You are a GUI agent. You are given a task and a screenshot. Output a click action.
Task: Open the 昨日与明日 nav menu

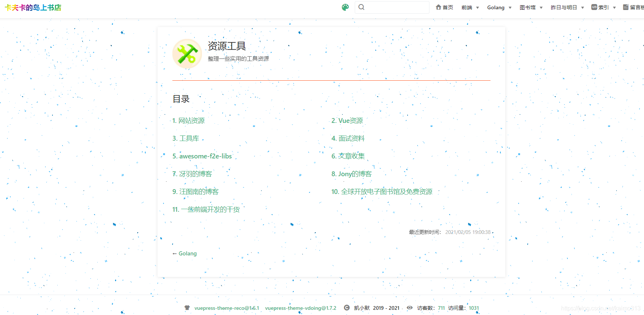pos(564,7)
